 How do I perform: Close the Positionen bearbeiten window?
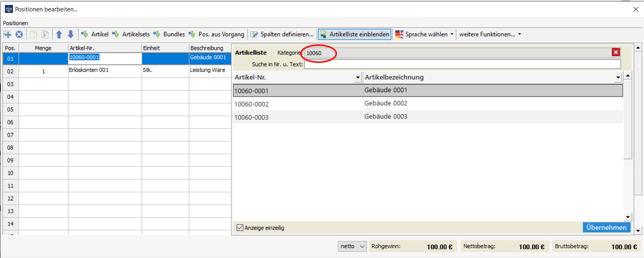[x=636, y=9]
